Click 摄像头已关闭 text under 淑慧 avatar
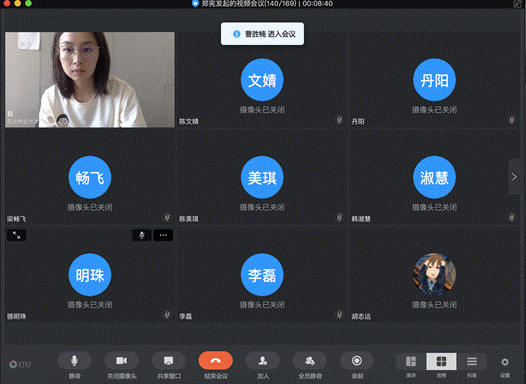The height and width of the screenshot is (384, 526). 434,207
